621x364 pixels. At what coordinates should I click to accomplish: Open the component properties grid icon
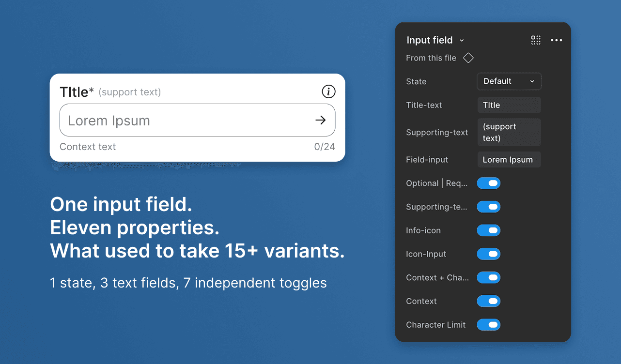[x=536, y=40]
